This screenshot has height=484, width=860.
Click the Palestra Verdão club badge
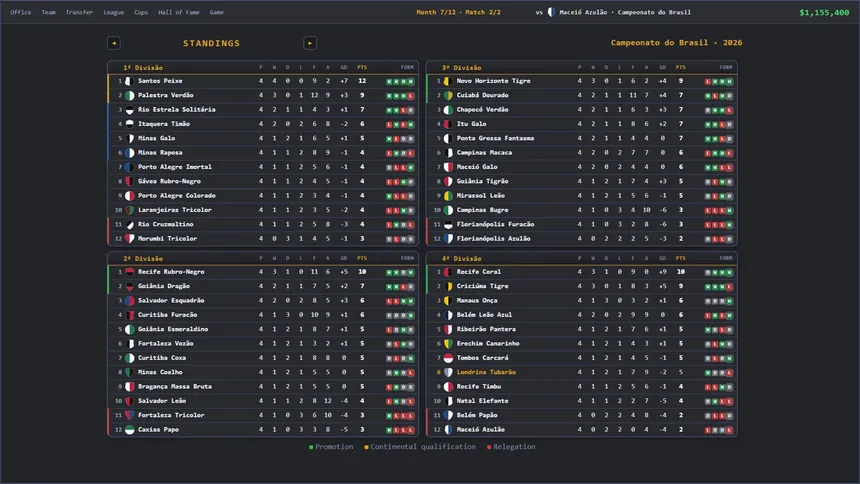129,95
